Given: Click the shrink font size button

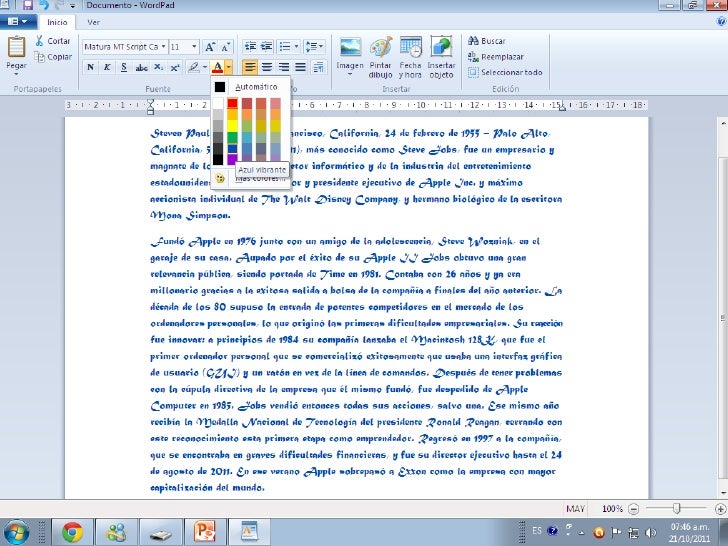Looking at the screenshot, I should 225,47.
